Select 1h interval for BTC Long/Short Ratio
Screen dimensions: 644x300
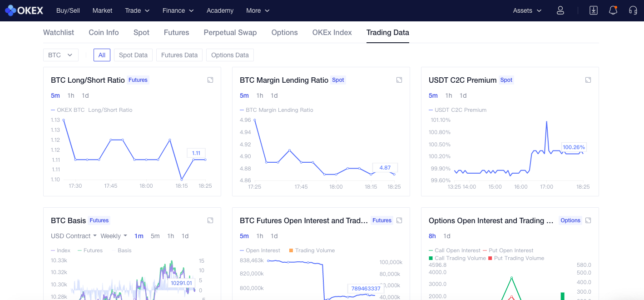tap(71, 95)
